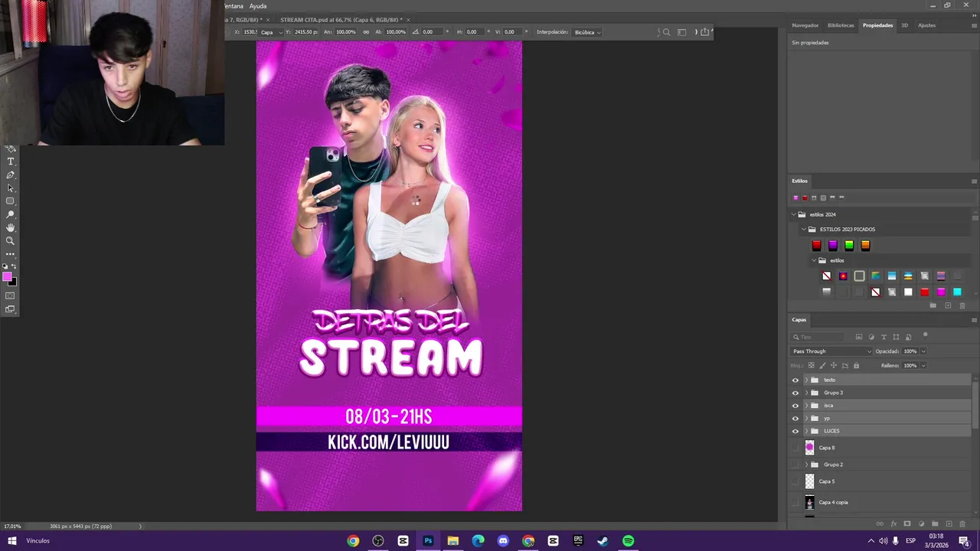Select the Pen tool in toolbar
Viewport: 980px width, 551px height.
point(10,175)
